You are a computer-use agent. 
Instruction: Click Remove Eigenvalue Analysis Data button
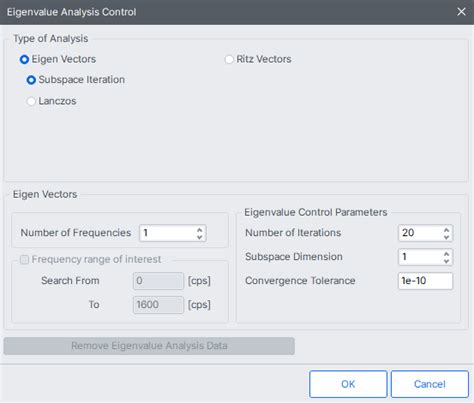(x=149, y=346)
